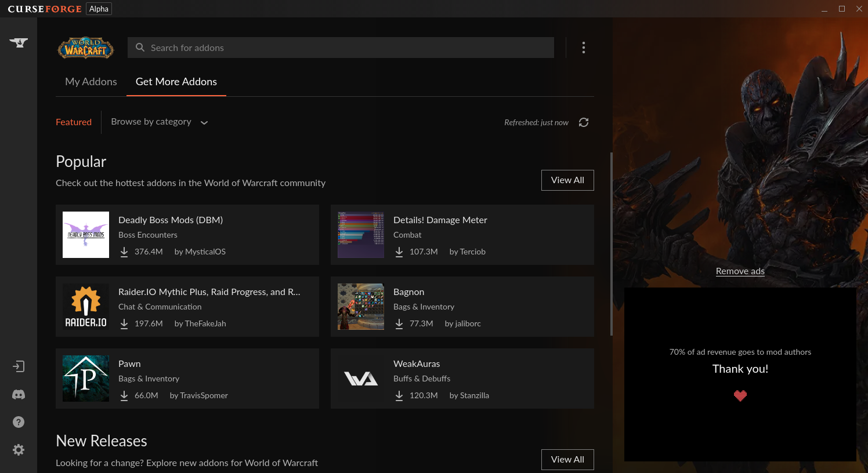Click the login arrow icon in sidebar

[x=19, y=366]
